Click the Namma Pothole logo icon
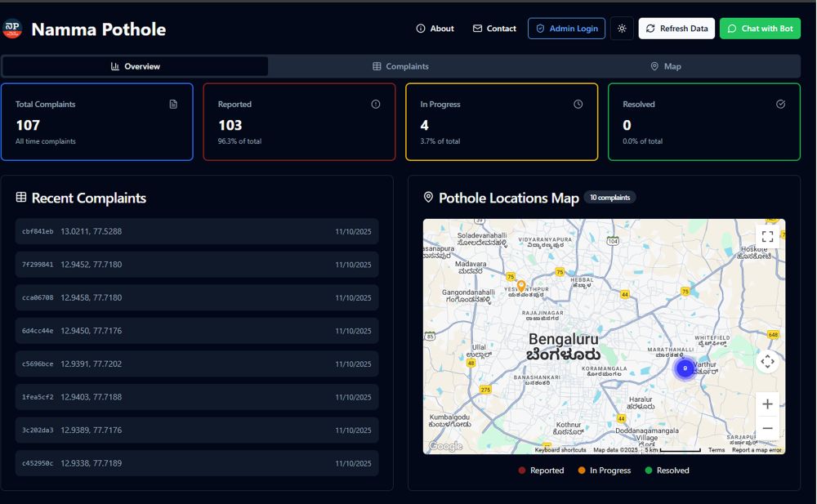The image size is (817, 504). click(x=13, y=29)
